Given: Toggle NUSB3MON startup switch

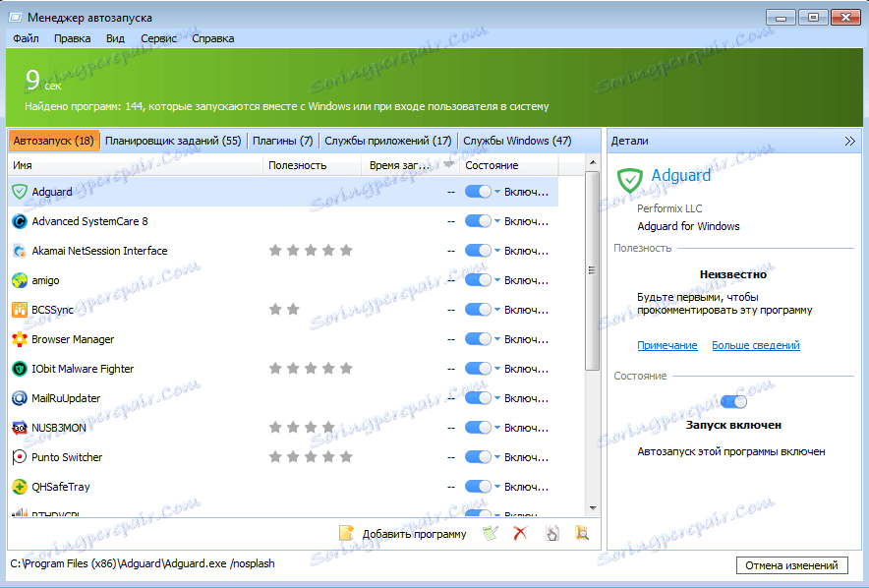Looking at the screenshot, I should pos(478,428).
